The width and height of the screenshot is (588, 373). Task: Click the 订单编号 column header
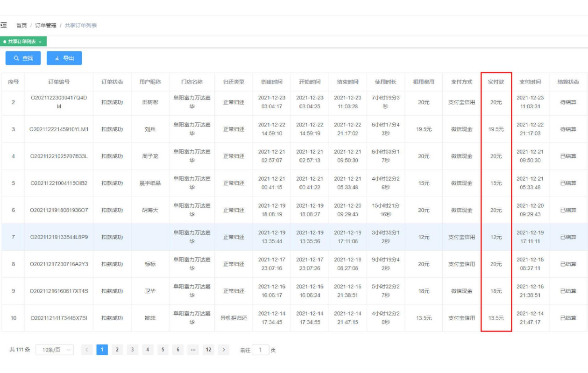[x=59, y=82]
